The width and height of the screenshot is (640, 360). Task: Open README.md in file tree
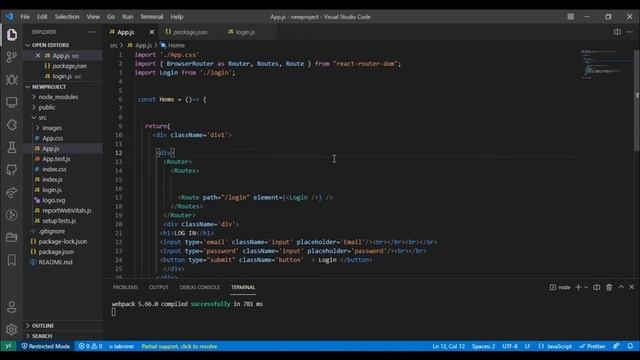tap(55, 262)
